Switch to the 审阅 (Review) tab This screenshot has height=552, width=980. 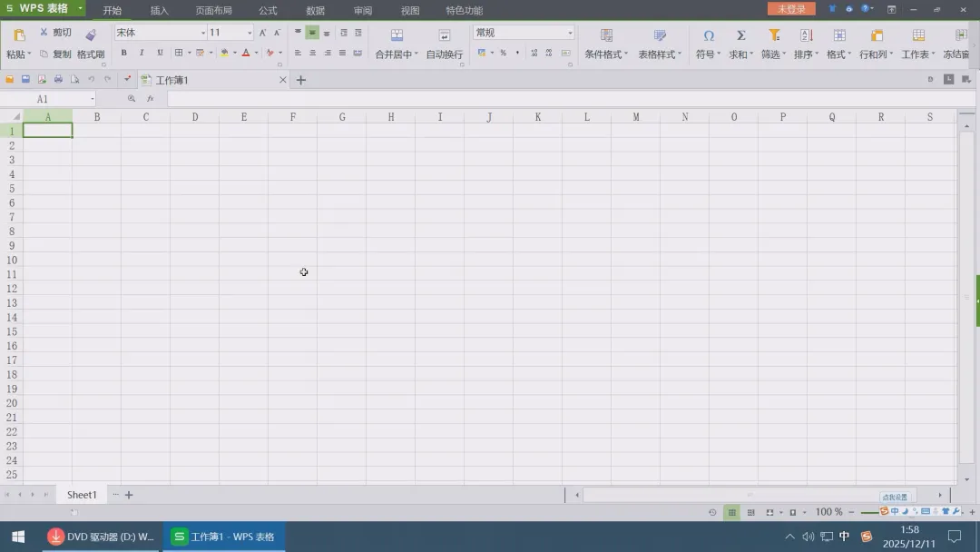tap(362, 11)
